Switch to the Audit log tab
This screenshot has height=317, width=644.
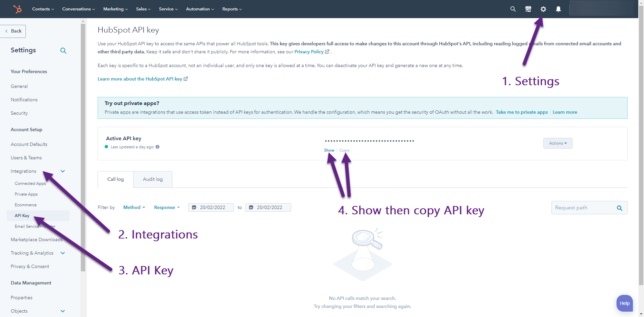tap(153, 179)
